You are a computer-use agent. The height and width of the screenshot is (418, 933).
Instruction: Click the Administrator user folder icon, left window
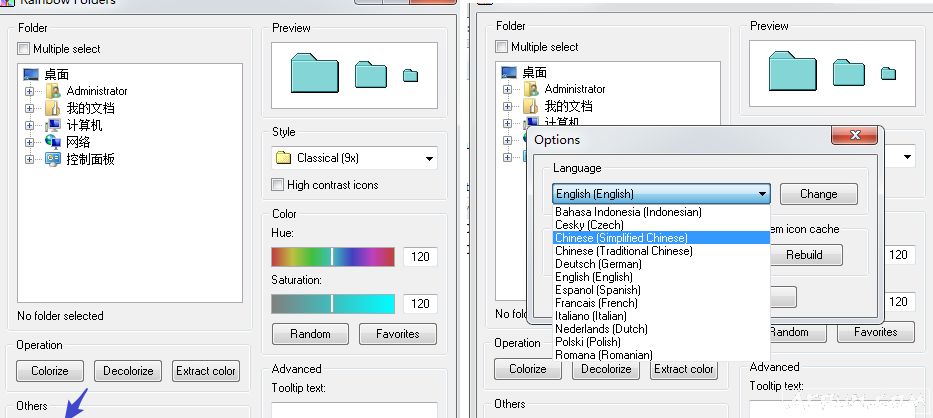[53, 91]
